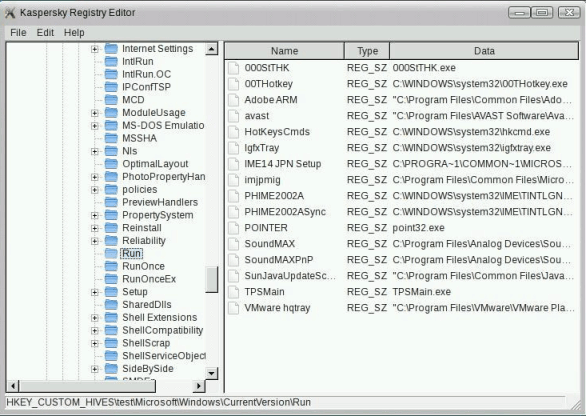Click the RunOnce folder icon

point(111,266)
